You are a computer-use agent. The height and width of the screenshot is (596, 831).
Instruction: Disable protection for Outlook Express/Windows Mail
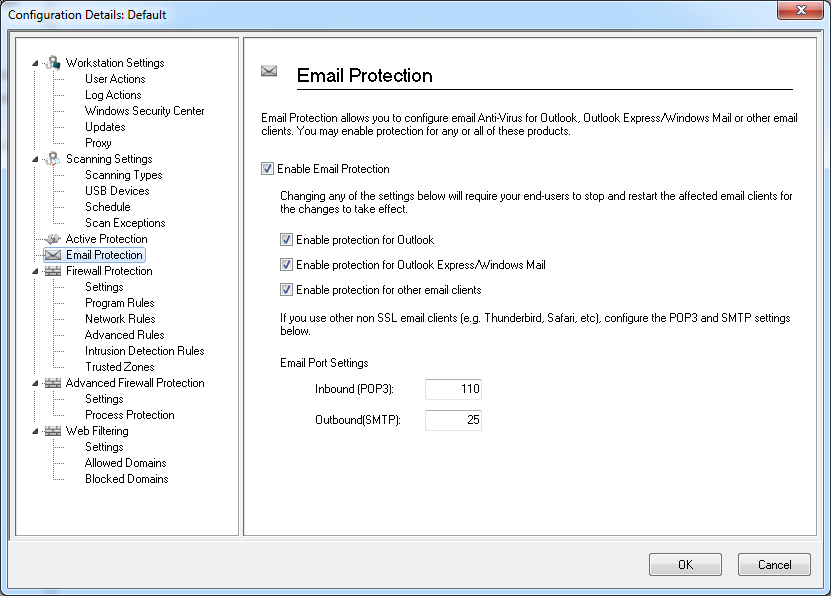click(287, 265)
